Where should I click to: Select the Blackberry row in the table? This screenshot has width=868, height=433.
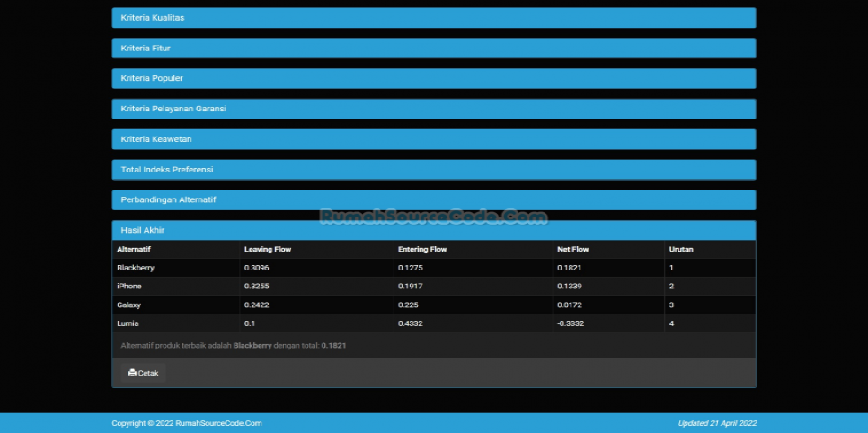(136, 268)
